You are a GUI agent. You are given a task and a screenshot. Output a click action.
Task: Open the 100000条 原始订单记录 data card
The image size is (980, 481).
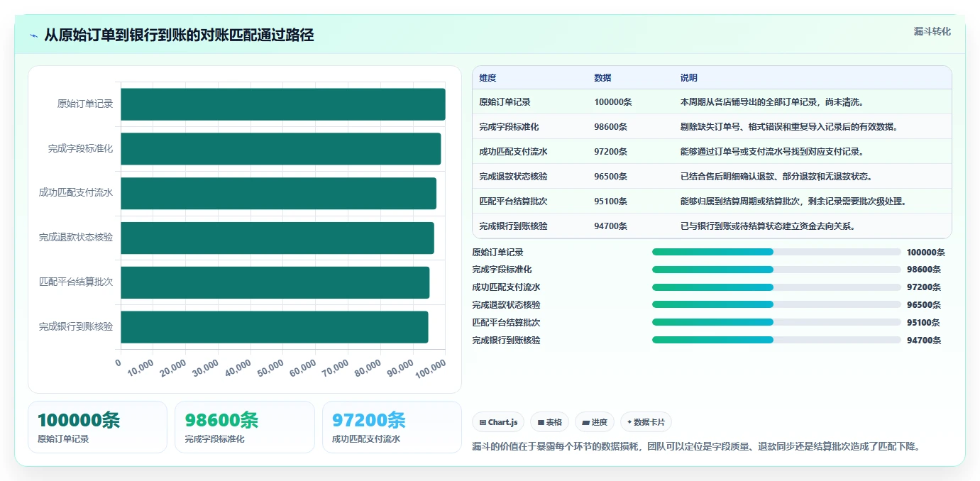click(97, 427)
